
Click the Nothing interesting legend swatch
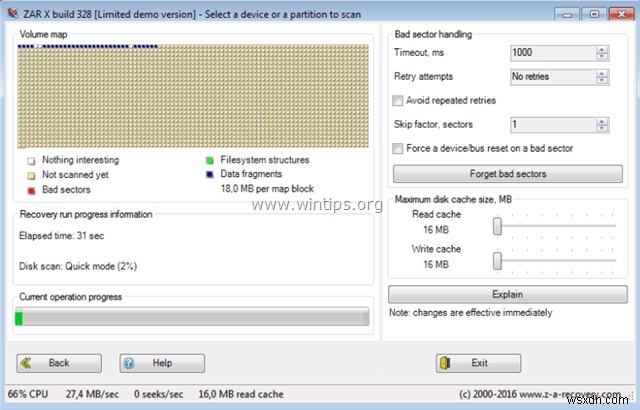(x=31, y=161)
